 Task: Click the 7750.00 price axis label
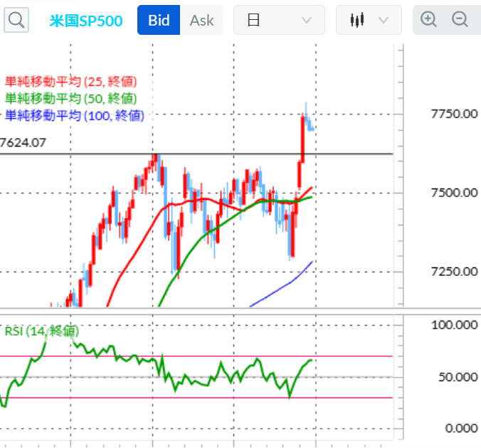coord(454,114)
